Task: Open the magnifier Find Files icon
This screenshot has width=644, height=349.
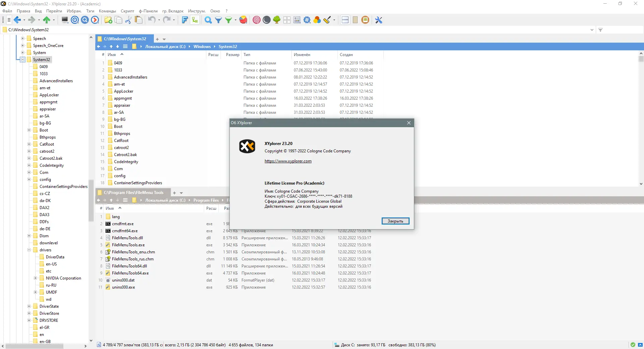Action: 208,20
